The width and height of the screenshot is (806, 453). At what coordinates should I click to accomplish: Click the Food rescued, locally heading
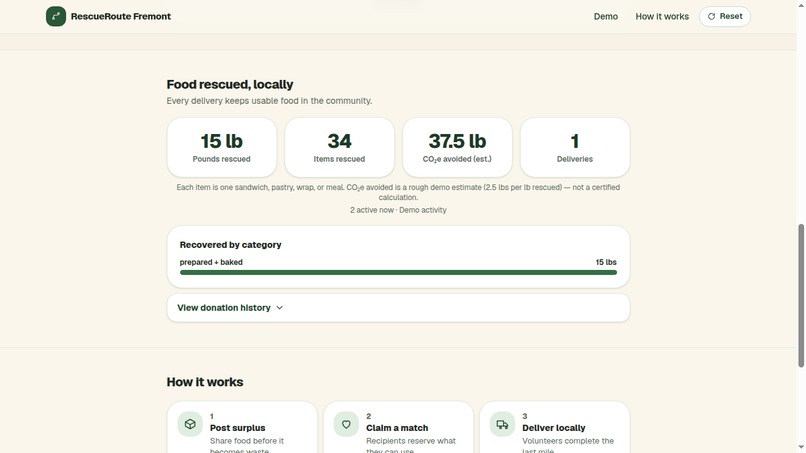click(x=230, y=84)
